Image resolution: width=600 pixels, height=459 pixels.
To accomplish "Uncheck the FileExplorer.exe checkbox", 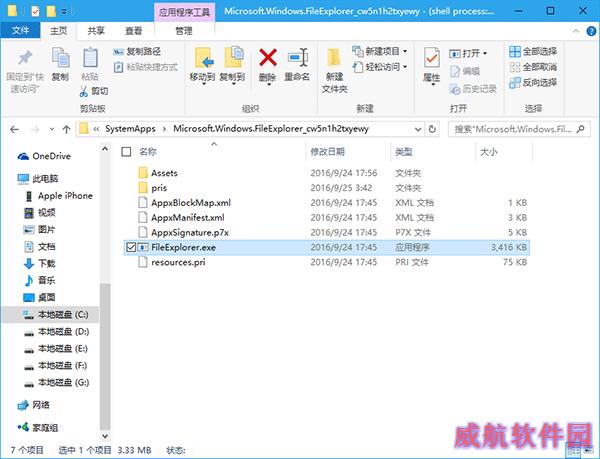I will (131, 247).
